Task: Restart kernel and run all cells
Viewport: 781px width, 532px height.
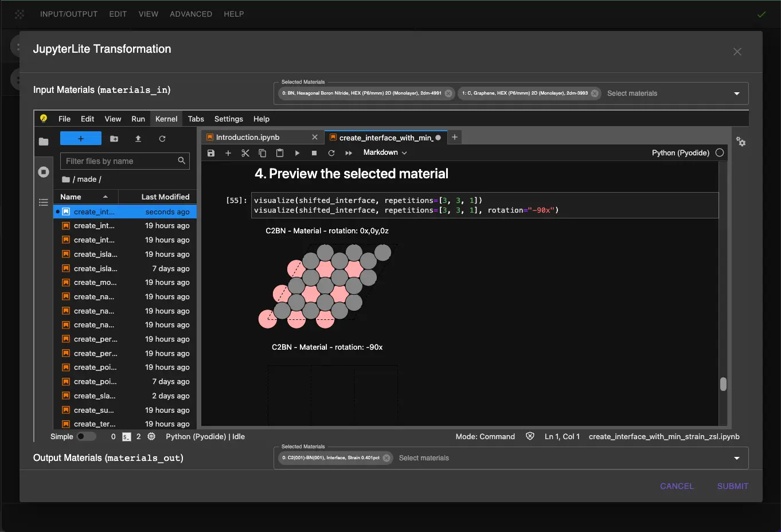Action: pos(349,153)
